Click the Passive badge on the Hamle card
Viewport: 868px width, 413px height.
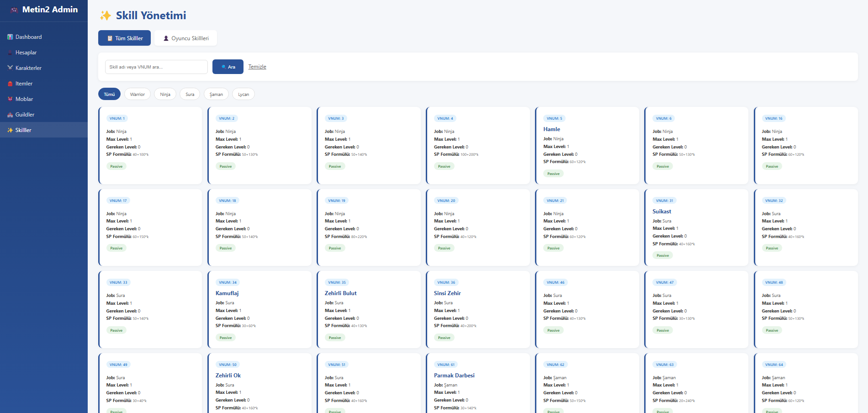553,174
